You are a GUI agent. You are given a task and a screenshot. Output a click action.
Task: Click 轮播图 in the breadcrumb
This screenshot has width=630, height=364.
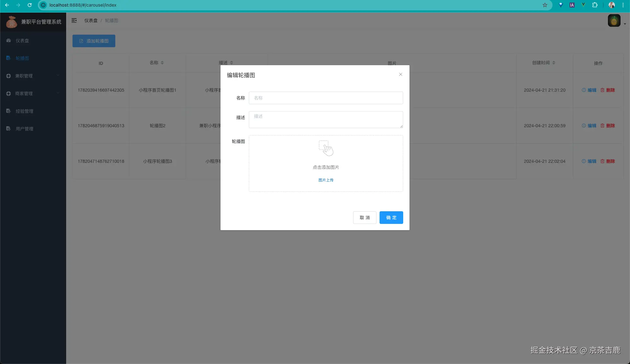click(111, 20)
